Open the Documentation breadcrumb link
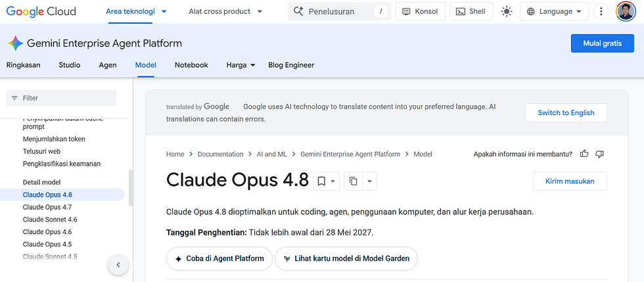The height and width of the screenshot is (282, 644). click(221, 154)
